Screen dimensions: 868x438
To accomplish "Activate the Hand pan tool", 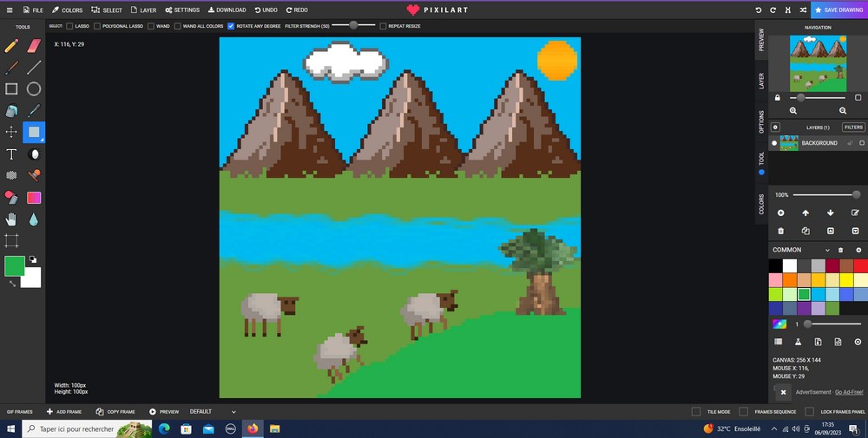I will click(11, 219).
